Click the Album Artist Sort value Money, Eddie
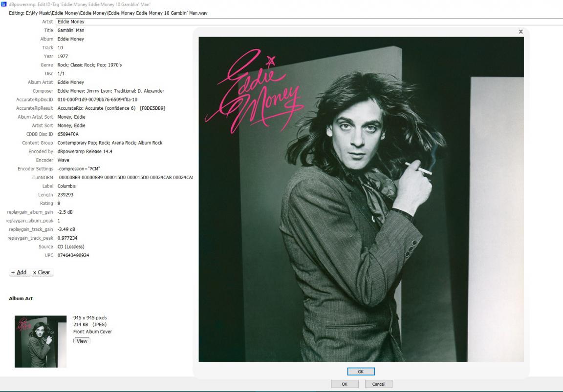 (71, 117)
